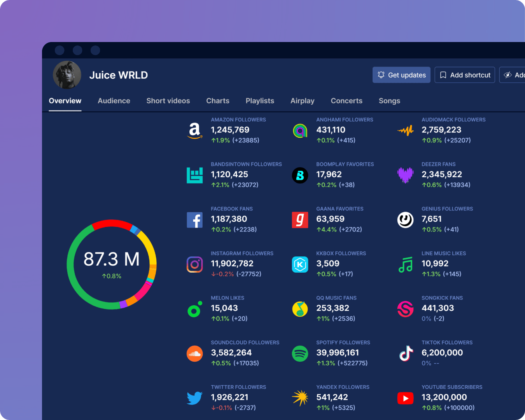Viewport: 525px width, 420px height.
Task: Click the Bandsintown logo icon
Action: click(x=195, y=175)
